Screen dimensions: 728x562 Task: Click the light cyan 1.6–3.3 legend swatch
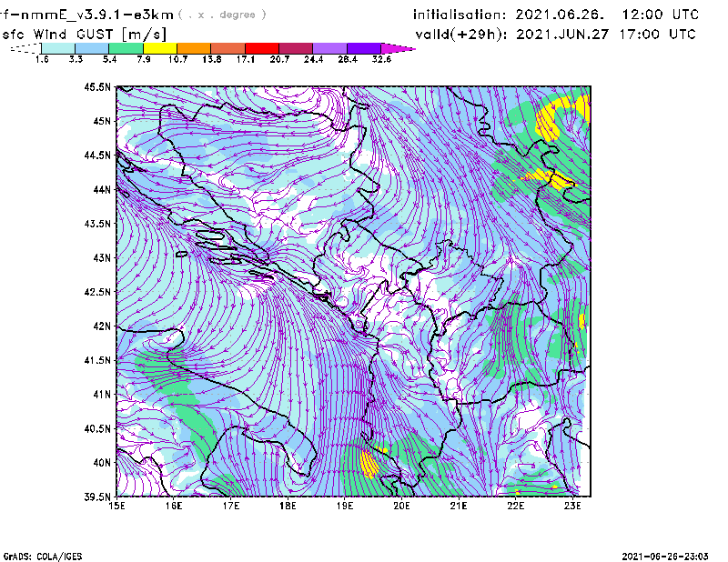click(x=58, y=48)
